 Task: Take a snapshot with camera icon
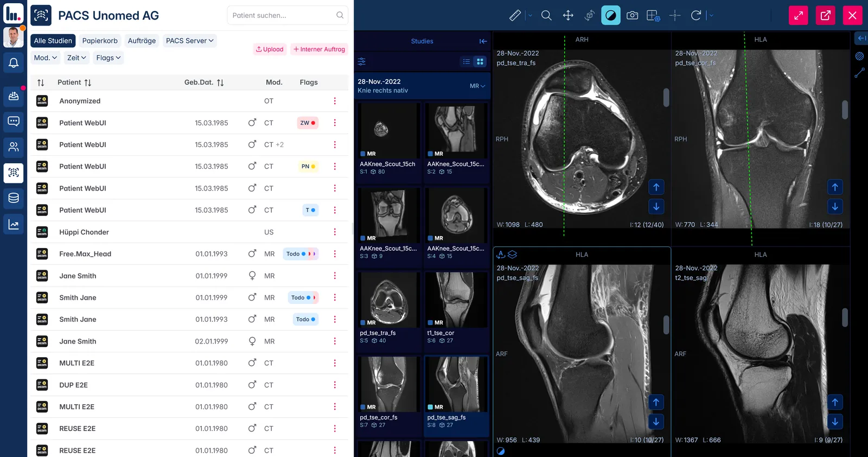coord(632,16)
